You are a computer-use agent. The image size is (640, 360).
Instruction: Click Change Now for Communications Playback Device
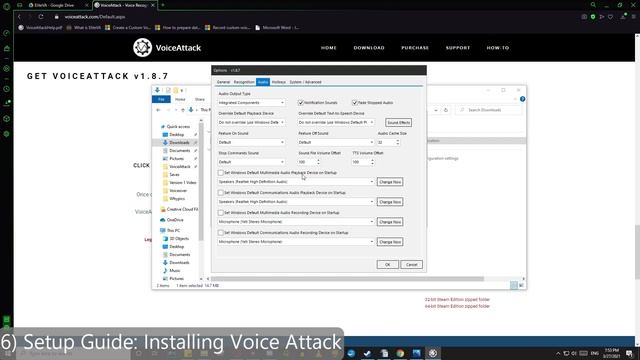[x=390, y=202]
